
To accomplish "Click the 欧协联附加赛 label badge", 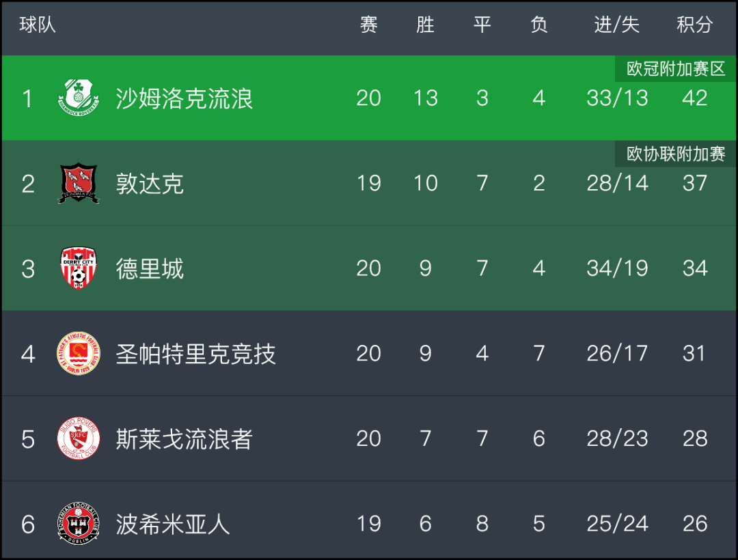I will coord(675,154).
